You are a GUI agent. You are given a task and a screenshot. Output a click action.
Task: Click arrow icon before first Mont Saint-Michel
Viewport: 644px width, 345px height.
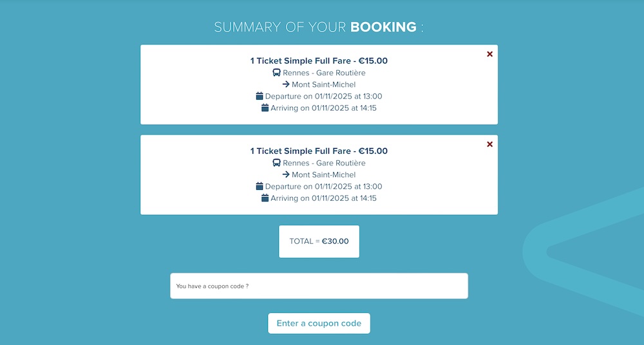(286, 84)
